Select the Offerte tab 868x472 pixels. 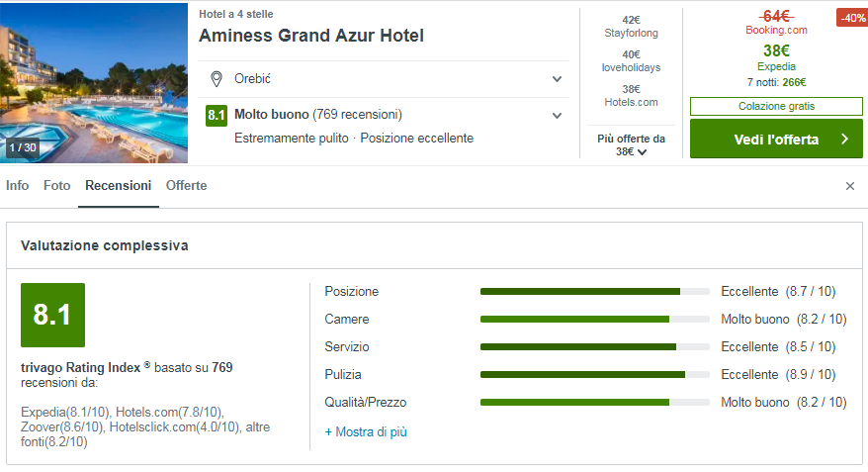[x=187, y=186]
